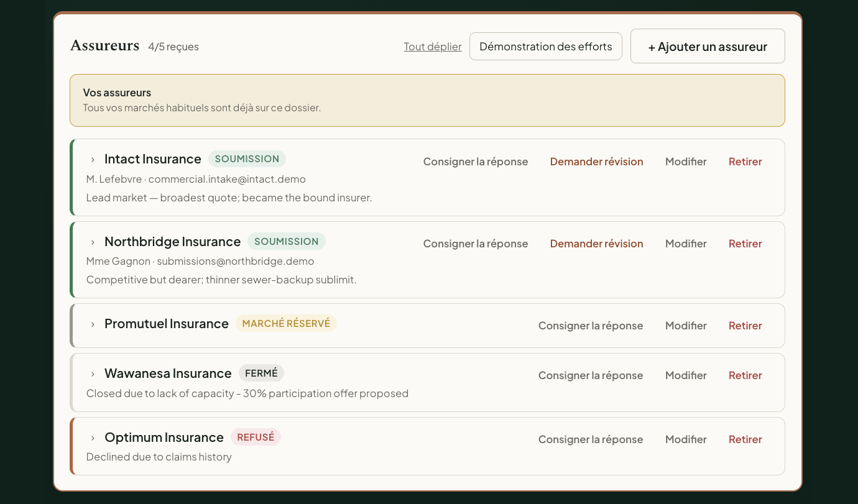Consigner la réponse for Promutuel Insurance
This screenshot has height=504, width=858.
pyautogui.click(x=591, y=326)
